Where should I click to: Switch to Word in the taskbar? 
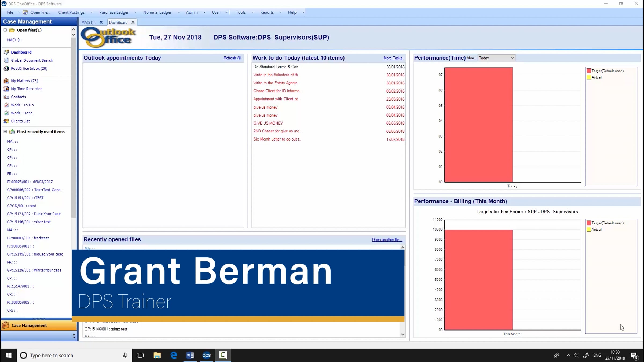click(x=190, y=355)
